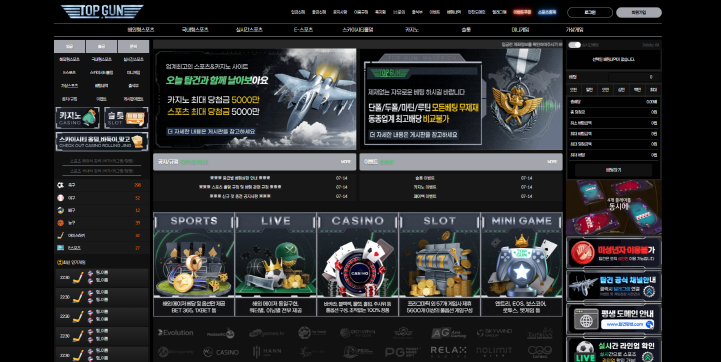Open the Evolution provider logo

coord(176,333)
